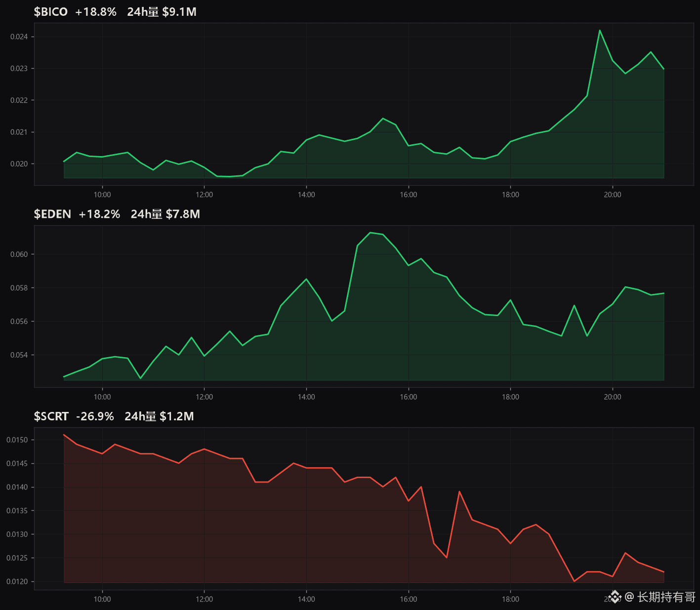Click the 0.024 price axis label

(19, 37)
